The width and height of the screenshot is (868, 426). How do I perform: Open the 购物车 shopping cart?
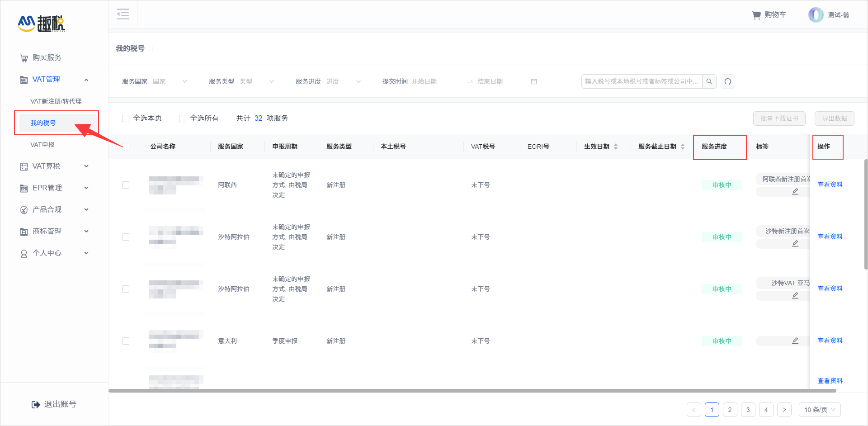pos(769,14)
